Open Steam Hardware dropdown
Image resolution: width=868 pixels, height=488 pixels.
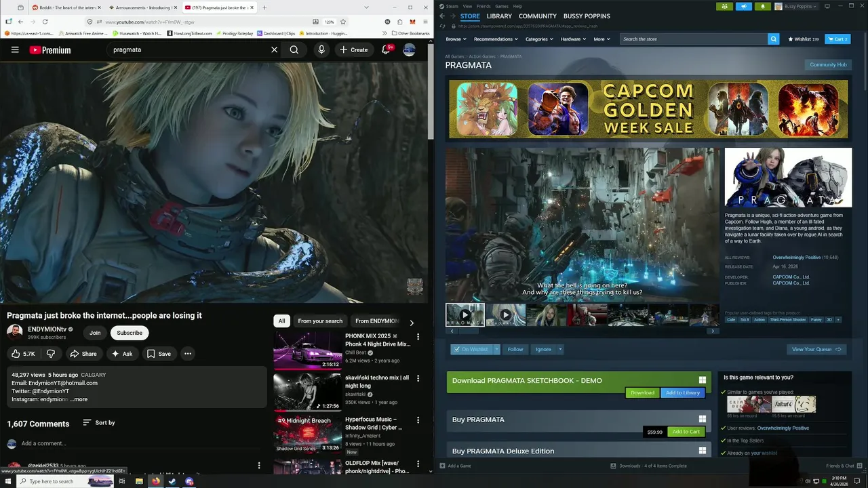pyautogui.click(x=573, y=39)
